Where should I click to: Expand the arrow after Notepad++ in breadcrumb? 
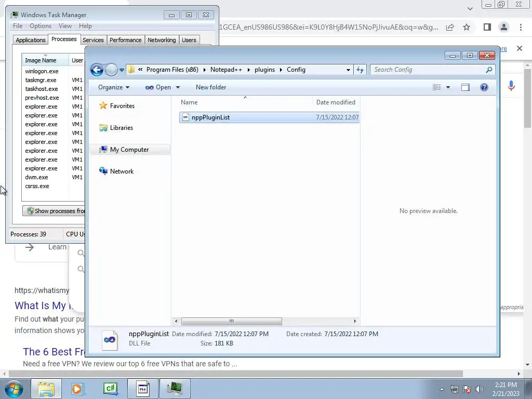(248, 70)
